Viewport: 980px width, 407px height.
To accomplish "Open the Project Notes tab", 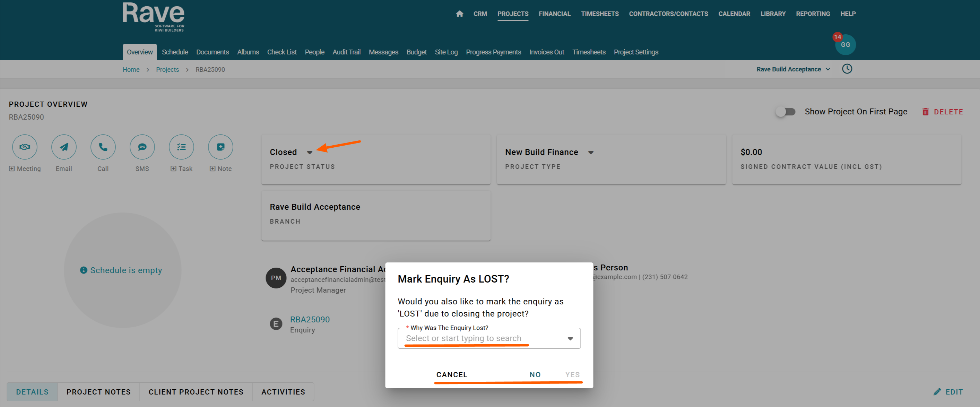I will [x=98, y=392].
